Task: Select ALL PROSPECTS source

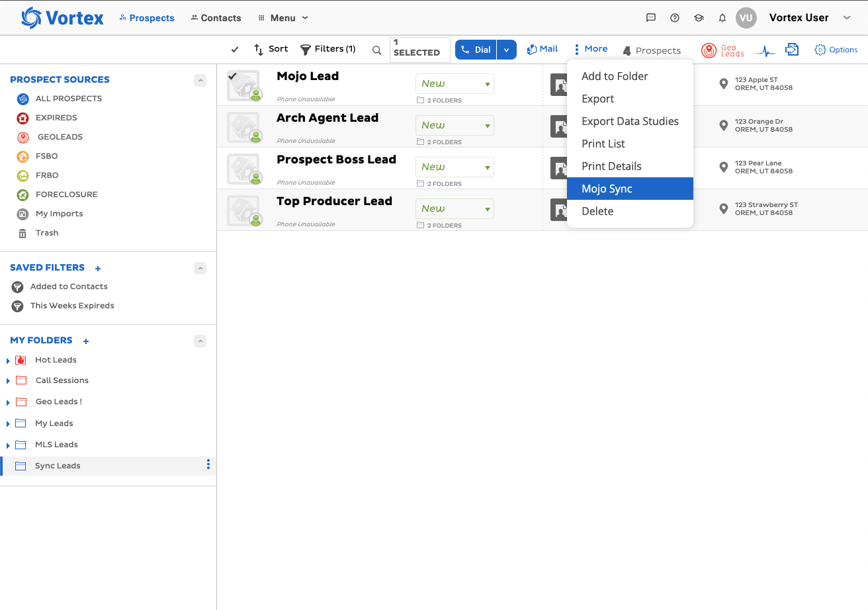Action: pos(60,99)
